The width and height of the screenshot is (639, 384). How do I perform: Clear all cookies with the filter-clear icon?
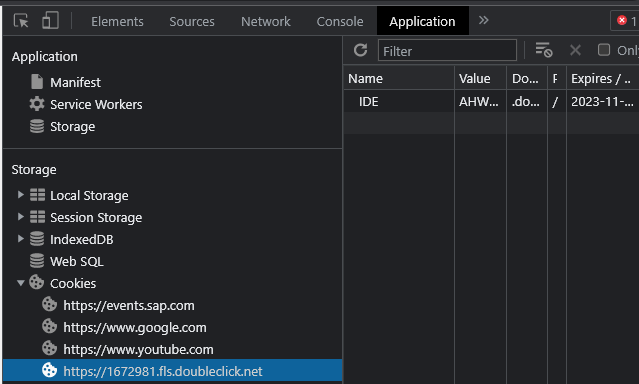tap(544, 50)
